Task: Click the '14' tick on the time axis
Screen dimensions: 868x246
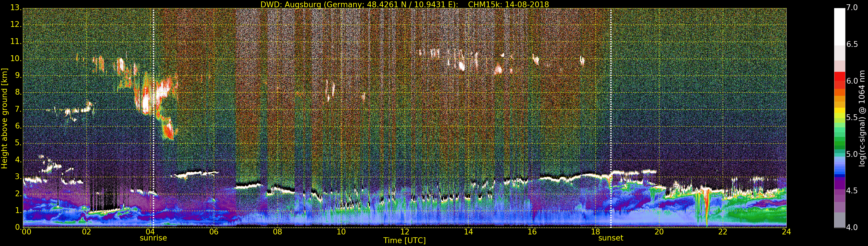Action: tap(468, 232)
